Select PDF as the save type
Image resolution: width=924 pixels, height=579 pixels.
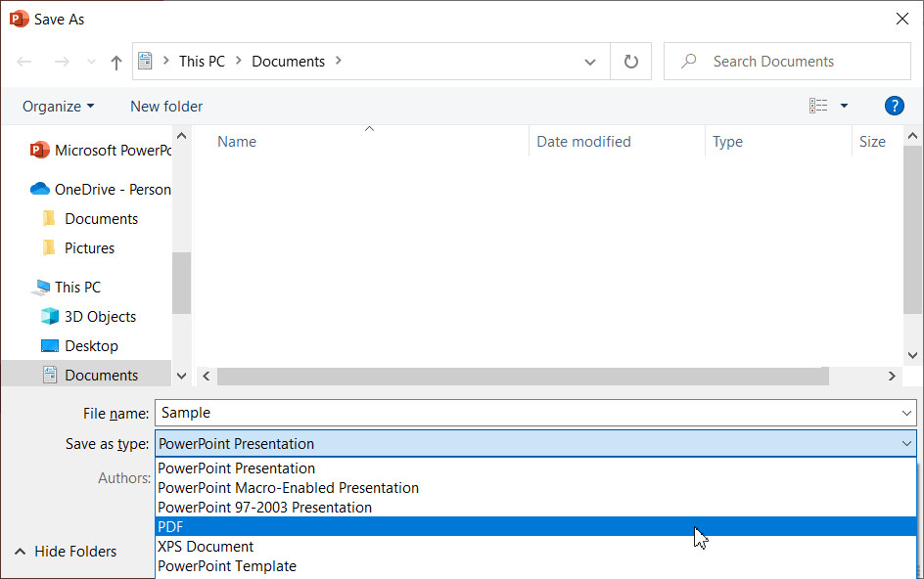[x=535, y=526]
